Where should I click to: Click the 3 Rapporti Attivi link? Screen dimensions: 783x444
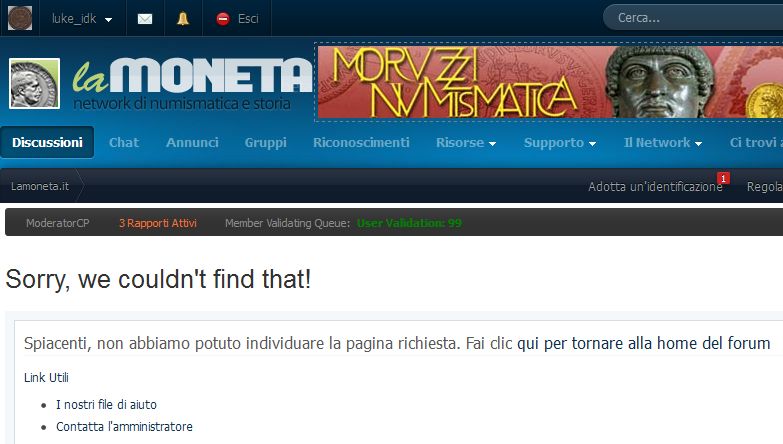158,223
